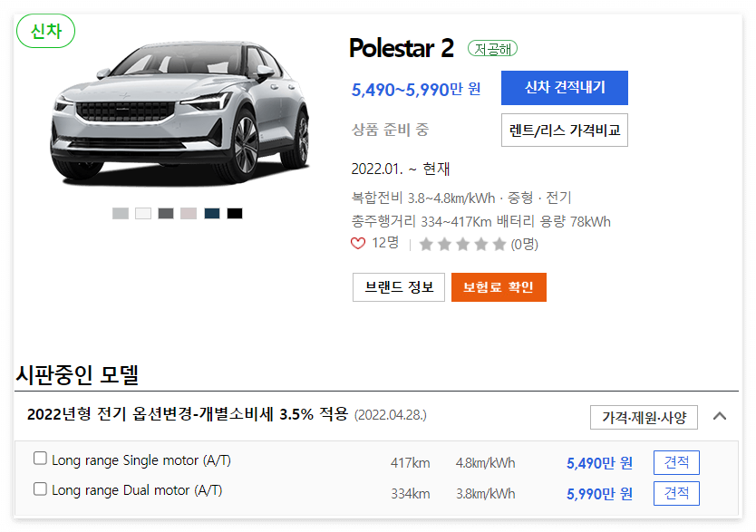Click the 5,490~5,990만 원 price range
The width and height of the screenshot is (756, 532).
click(416, 89)
